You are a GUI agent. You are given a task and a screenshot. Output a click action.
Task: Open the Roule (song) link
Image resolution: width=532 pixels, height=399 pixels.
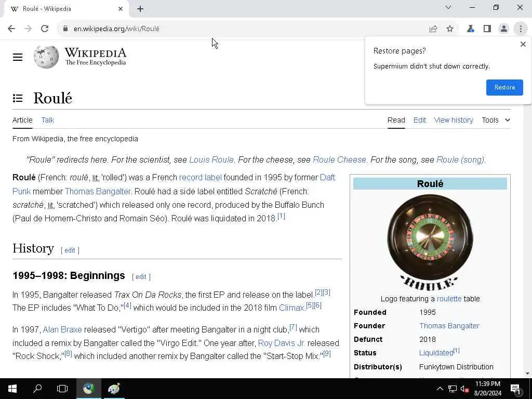point(460,160)
